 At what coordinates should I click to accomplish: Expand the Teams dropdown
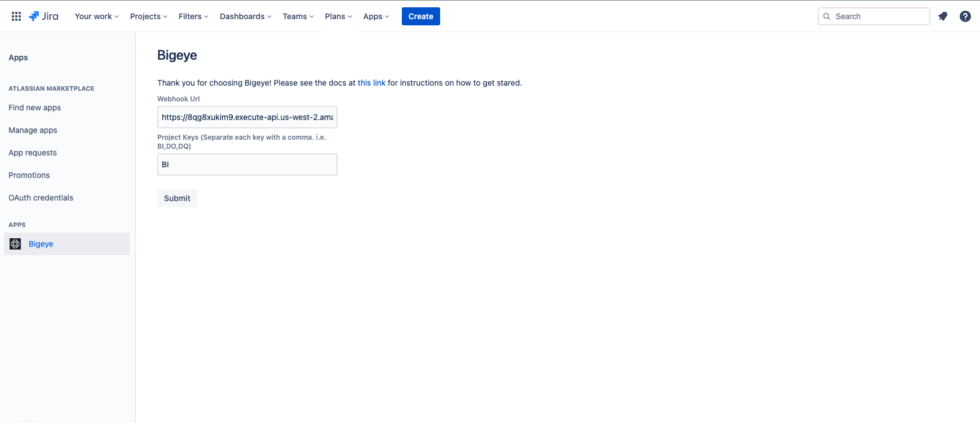point(298,16)
